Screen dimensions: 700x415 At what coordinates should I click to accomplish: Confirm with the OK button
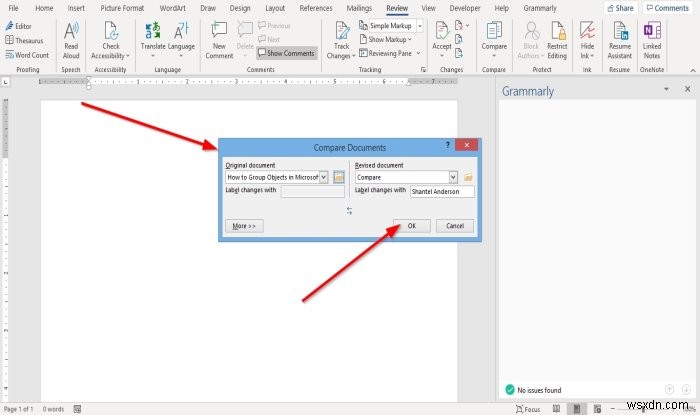point(412,226)
